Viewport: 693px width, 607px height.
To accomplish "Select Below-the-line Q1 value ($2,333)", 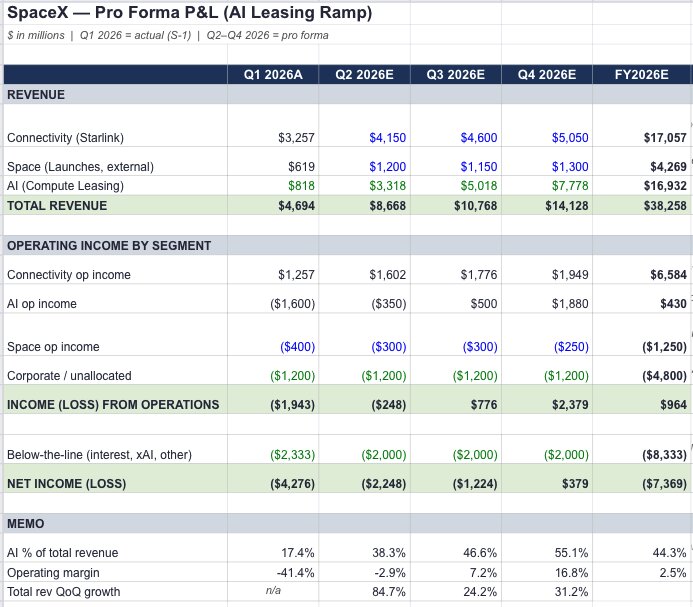I will (293, 454).
